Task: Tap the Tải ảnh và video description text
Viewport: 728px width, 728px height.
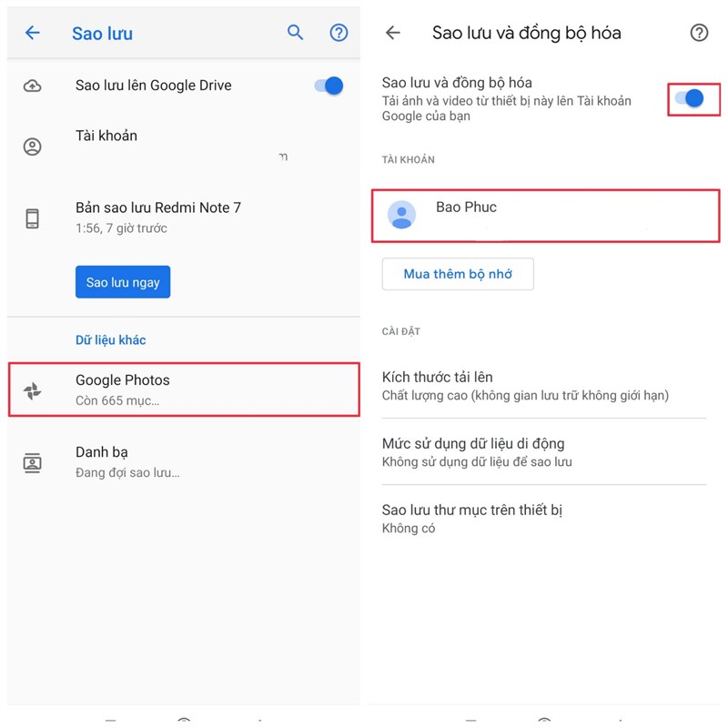Action: click(507, 108)
